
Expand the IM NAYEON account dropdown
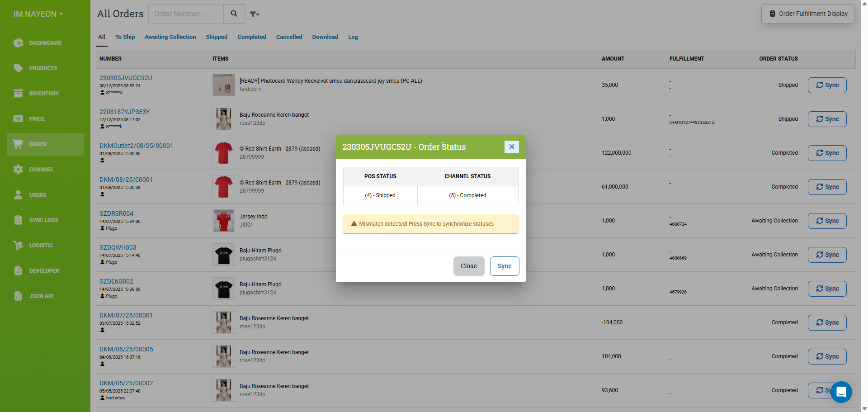[x=38, y=14]
